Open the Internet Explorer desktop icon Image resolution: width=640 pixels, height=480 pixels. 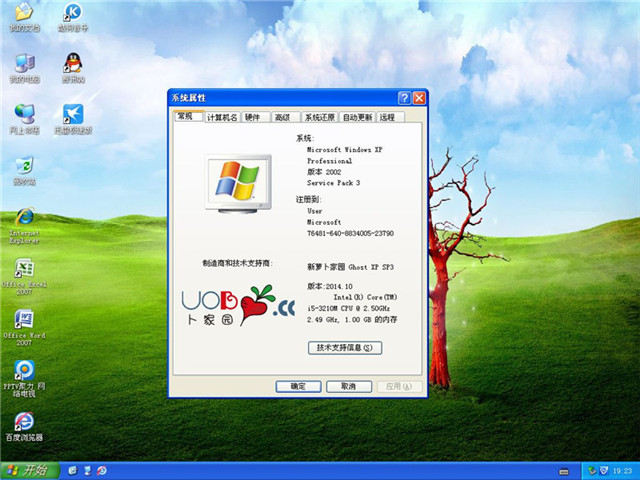(x=24, y=226)
